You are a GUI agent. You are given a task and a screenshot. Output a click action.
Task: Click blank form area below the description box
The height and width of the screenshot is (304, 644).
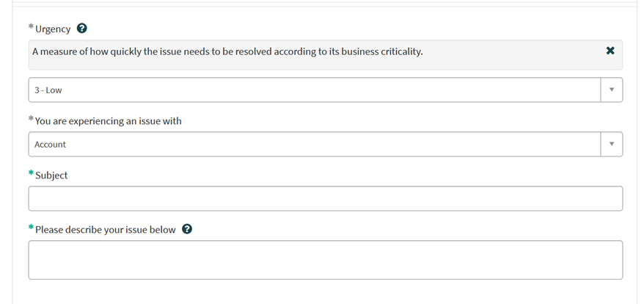[x=325, y=292]
